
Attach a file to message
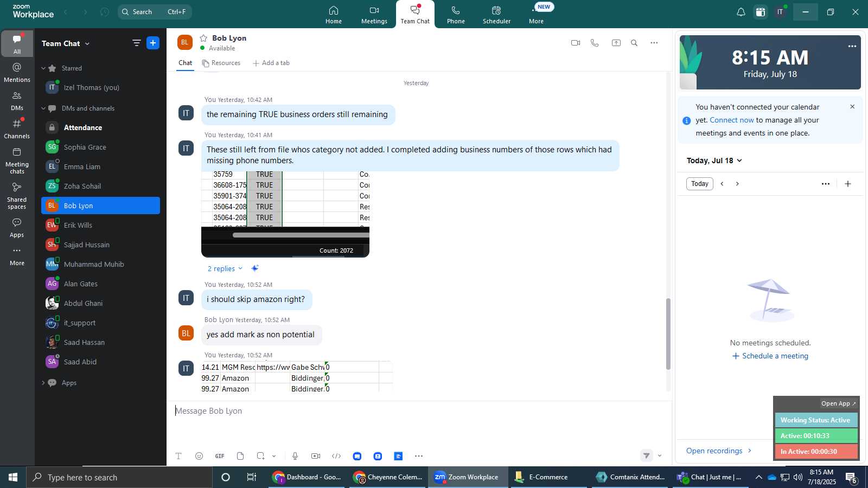click(240, 456)
